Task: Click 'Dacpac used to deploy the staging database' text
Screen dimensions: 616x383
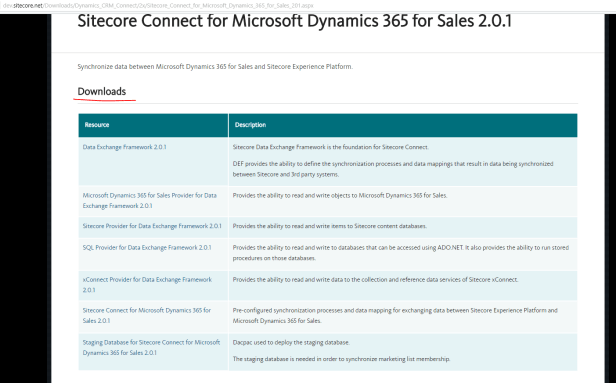Action: coord(291,343)
